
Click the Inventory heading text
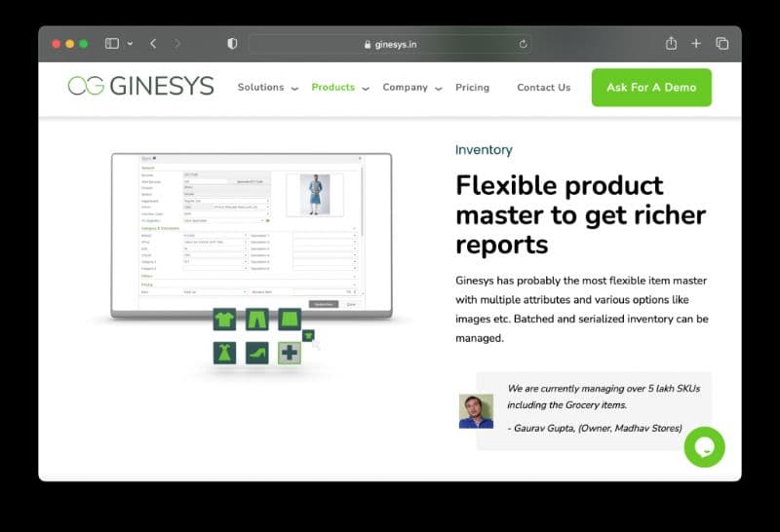tap(484, 150)
